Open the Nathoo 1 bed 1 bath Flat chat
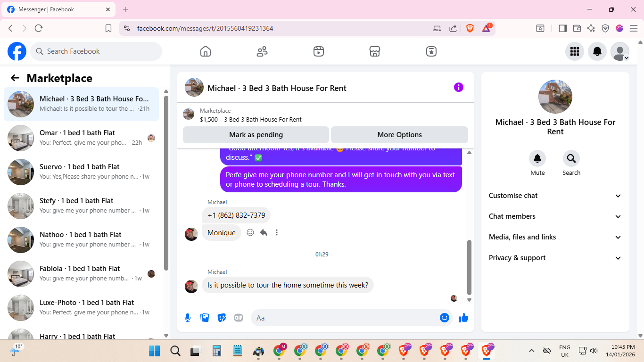Viewport: 644px width, 362px height. [81, 240]
